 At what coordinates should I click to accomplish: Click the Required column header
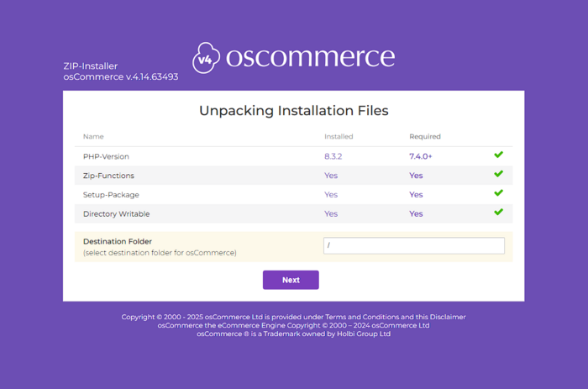point(424,136)
